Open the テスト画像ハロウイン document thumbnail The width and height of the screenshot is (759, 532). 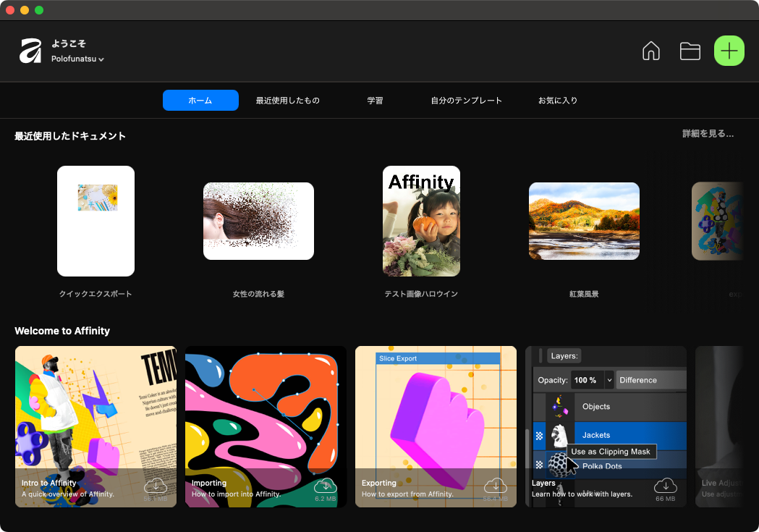pos(421,221)
